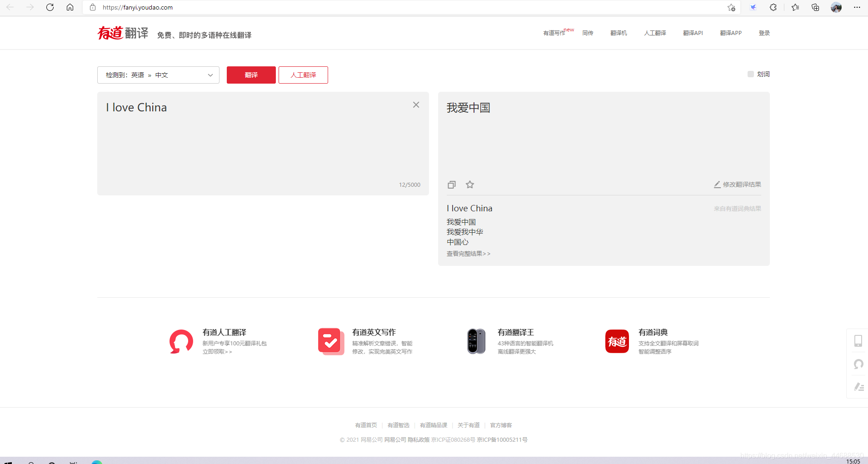Click 查看完整结果>> link
Image resolution: width=868 pixels, height=464 pixels.
[469, 254]
